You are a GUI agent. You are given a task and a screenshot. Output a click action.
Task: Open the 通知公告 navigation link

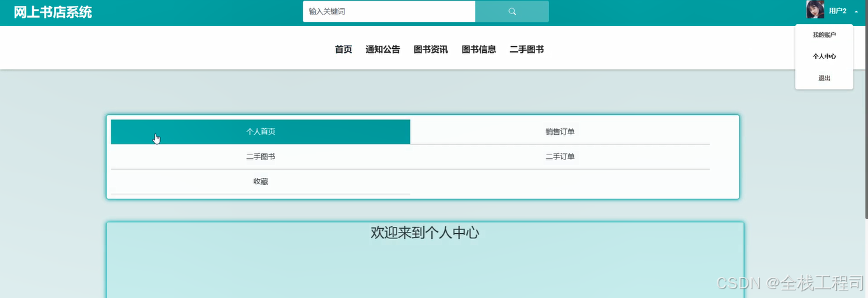[x=383, y=50]
